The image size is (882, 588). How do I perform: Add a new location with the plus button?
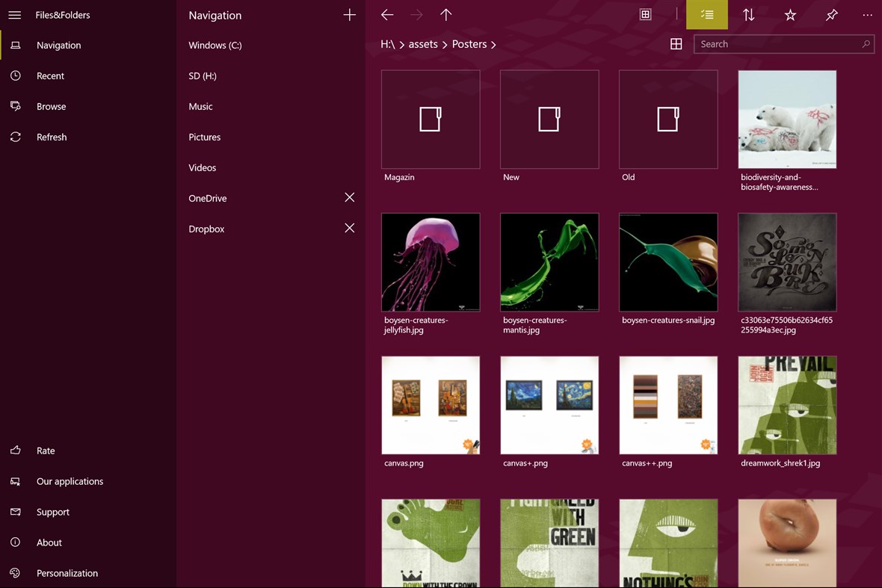coord(349,14)
